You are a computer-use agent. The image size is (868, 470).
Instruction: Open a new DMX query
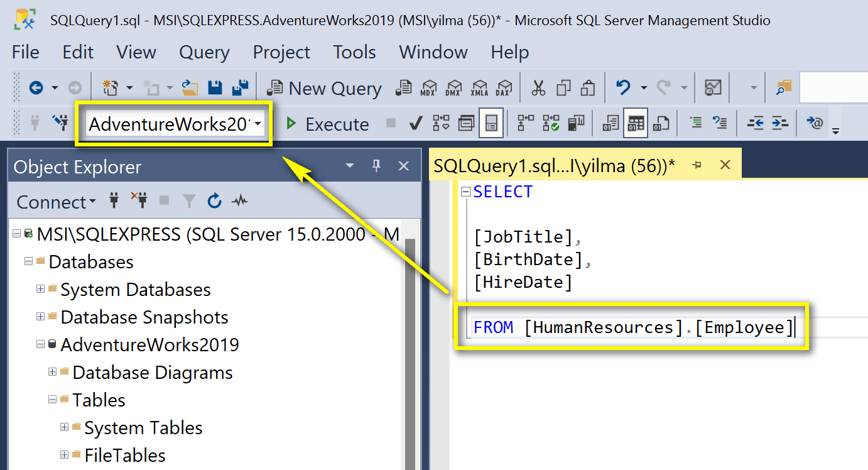click(454, 88)
